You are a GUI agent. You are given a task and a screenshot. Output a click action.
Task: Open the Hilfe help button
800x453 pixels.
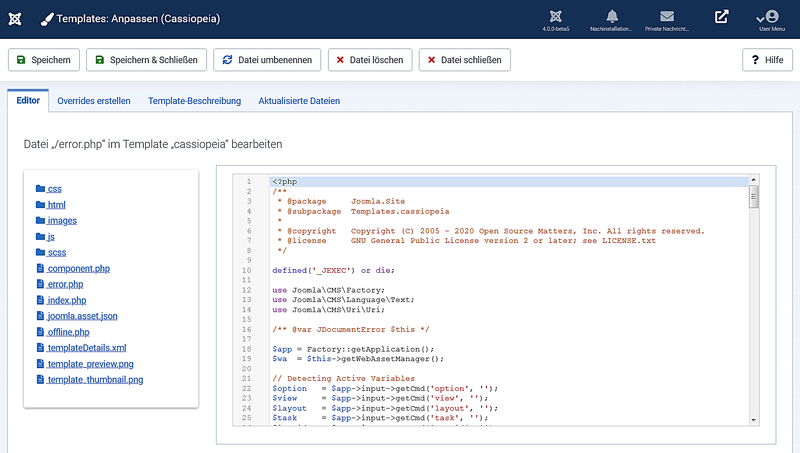[x=767, y=60]
